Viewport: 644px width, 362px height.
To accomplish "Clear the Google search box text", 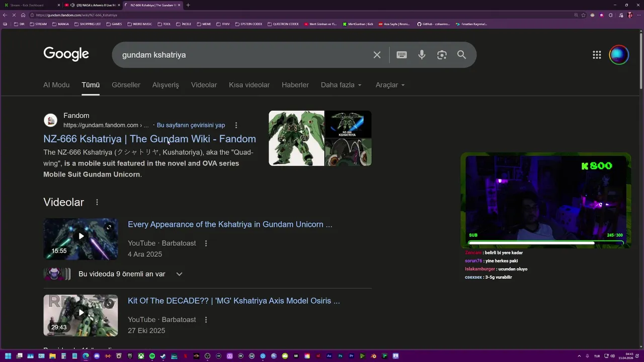I will click(377, 55).
